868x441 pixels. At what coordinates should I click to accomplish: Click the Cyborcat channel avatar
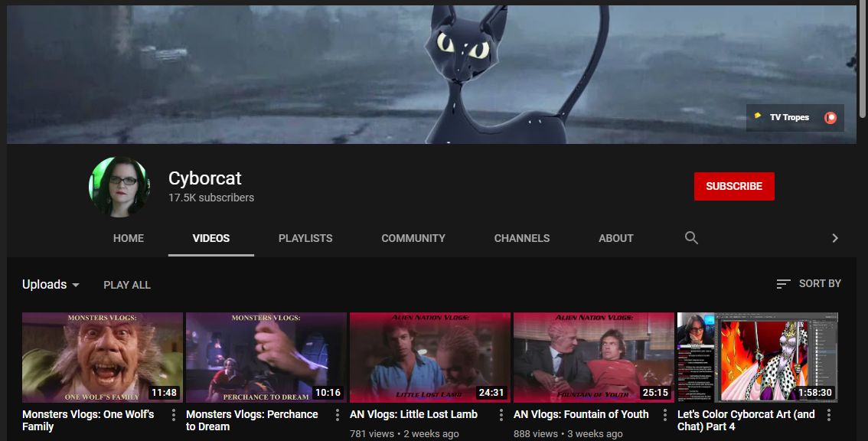(119, 187)
